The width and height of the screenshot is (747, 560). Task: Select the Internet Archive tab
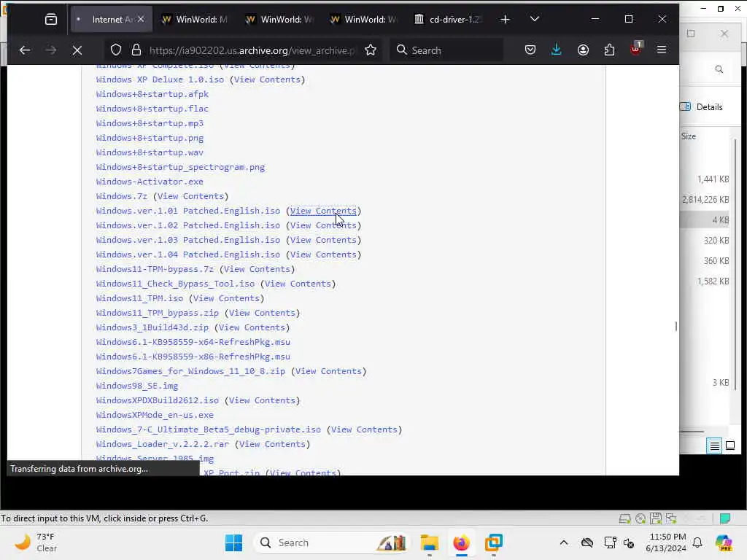[112, 20]
